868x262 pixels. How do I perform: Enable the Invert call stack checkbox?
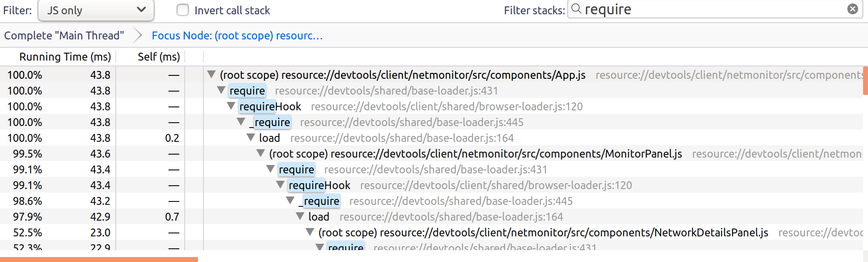[x=183, y=10]
